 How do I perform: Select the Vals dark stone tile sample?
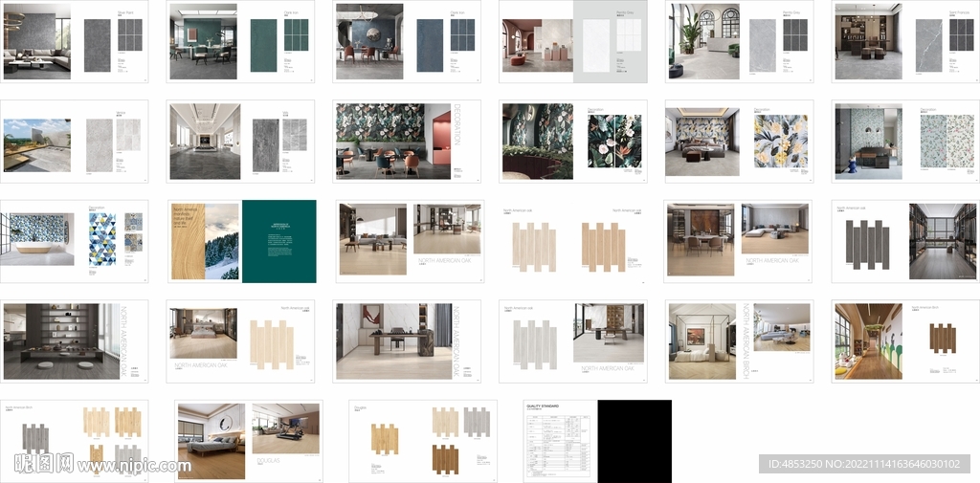[x=266, y=145]
